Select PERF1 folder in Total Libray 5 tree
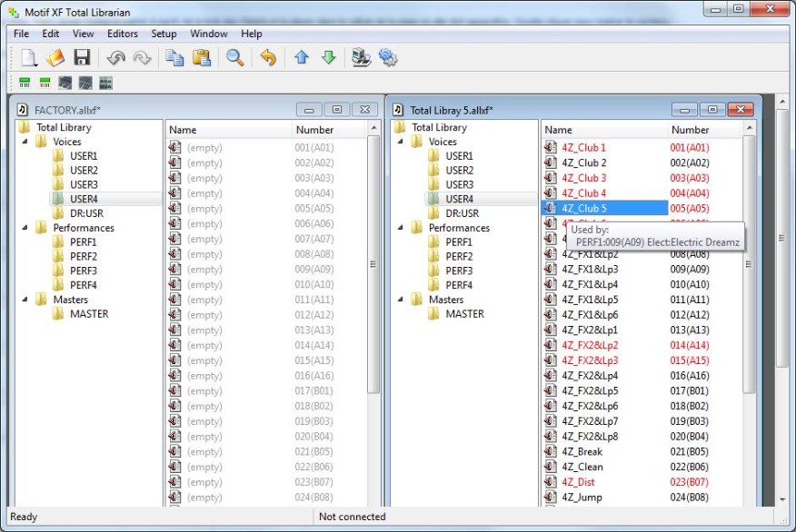Image resolution: width=796 pixels, height=532 pixels. point(459,241)
